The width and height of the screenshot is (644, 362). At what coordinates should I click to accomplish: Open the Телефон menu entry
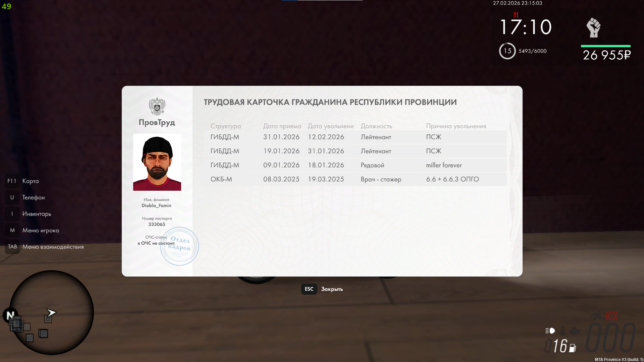tap(33, 197)
